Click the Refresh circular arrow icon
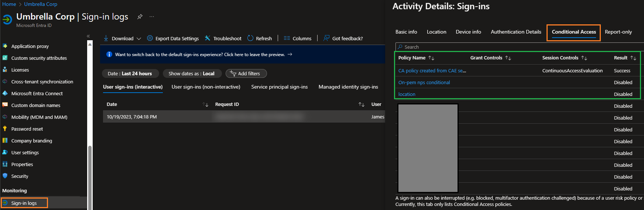The height and width of the screenshot is (210, 644). pos(250,38)
